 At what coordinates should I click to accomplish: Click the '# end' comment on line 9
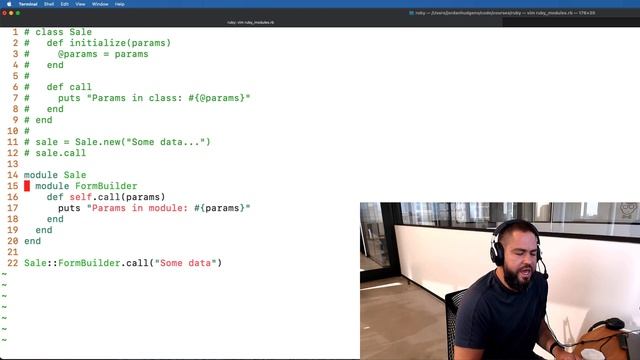point(38,120)
